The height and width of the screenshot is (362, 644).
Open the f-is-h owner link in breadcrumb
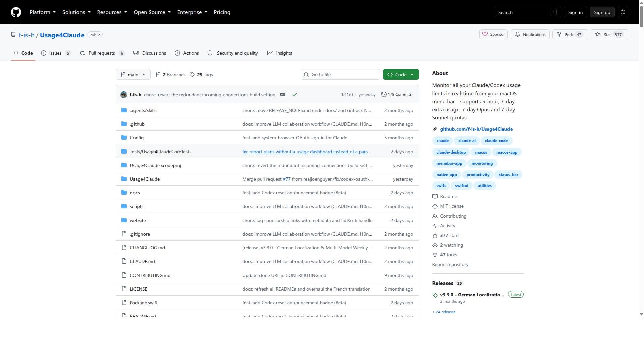pos(26,35)
